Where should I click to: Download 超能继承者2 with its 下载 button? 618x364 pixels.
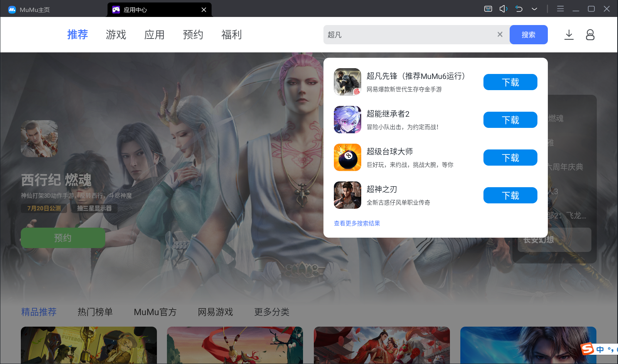[510, 120]
